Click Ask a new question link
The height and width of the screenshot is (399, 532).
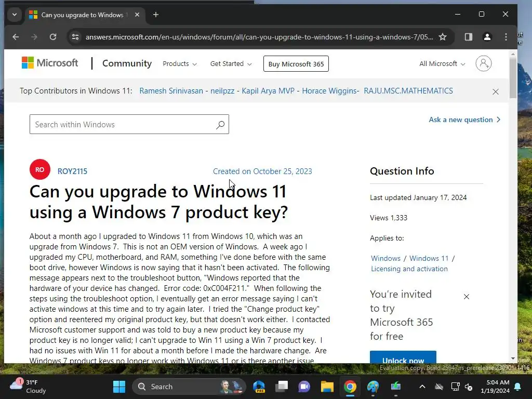464,120
